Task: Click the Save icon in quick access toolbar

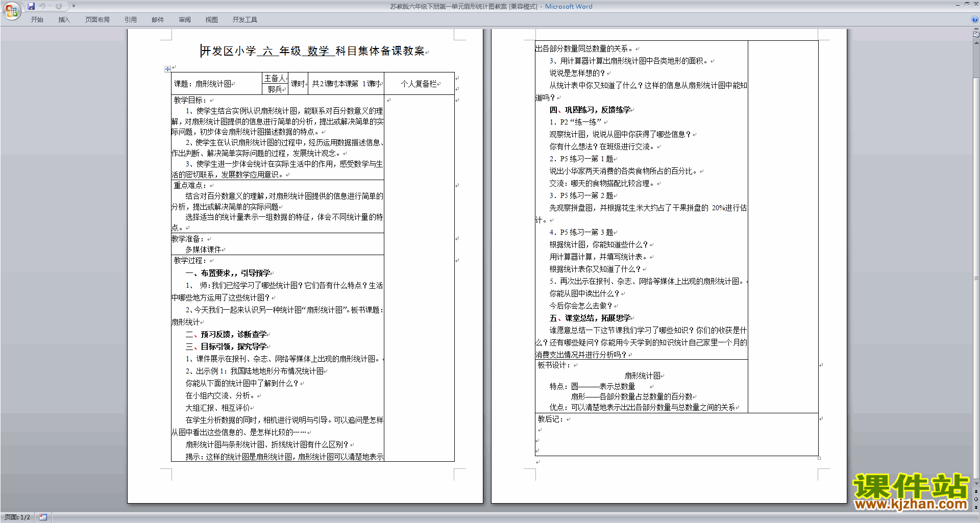Action: pos(31,6)
